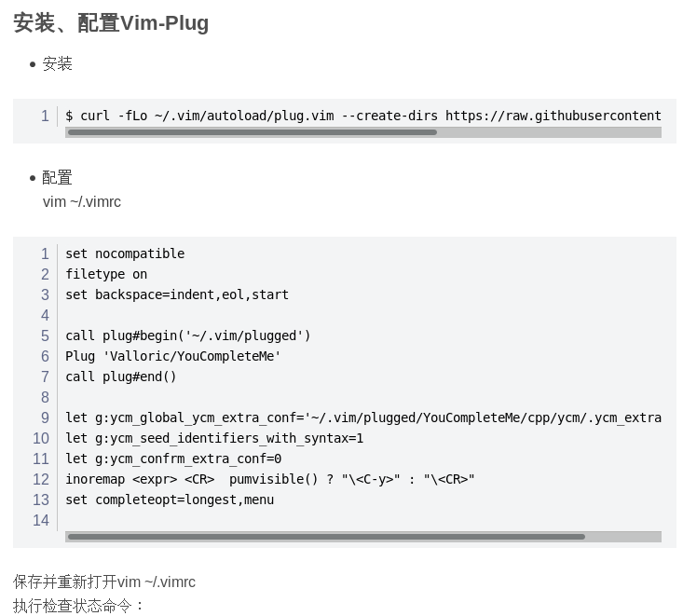Image resolution: width=683 pixels, height=616 pixels.
Task: Click the Plug 'Valloric/YouCompleteMe' line
Action: click(x=173, y=356)
